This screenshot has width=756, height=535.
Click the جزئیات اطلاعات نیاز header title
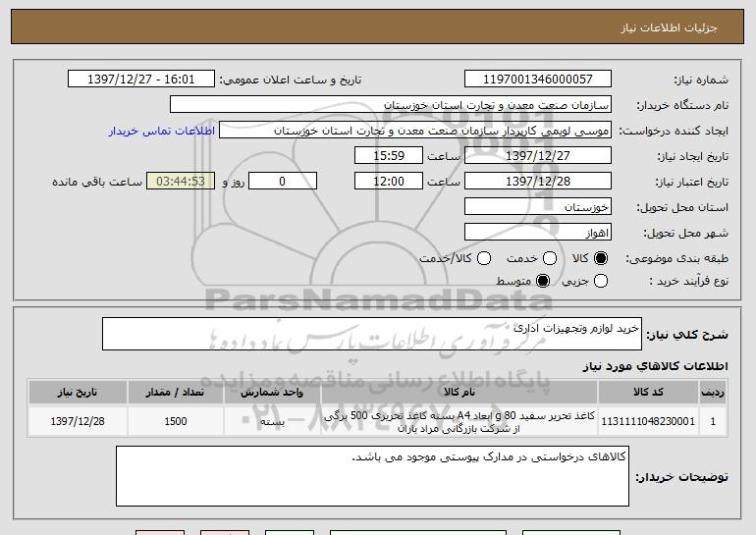point(669,27)
